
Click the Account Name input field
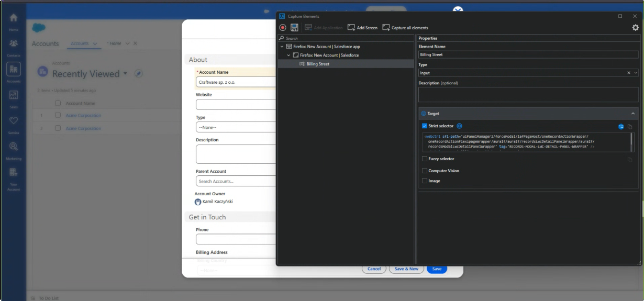(236, 82)
